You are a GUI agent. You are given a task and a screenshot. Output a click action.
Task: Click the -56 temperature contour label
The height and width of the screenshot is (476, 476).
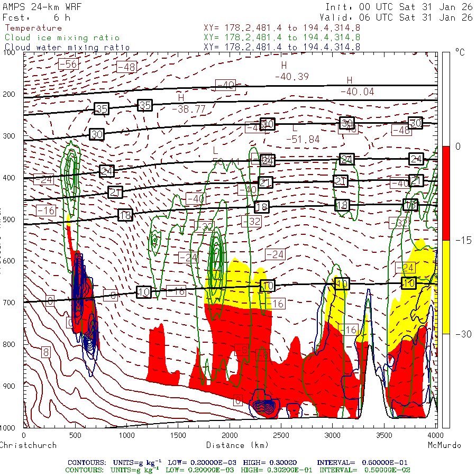(x=68, y=64)
